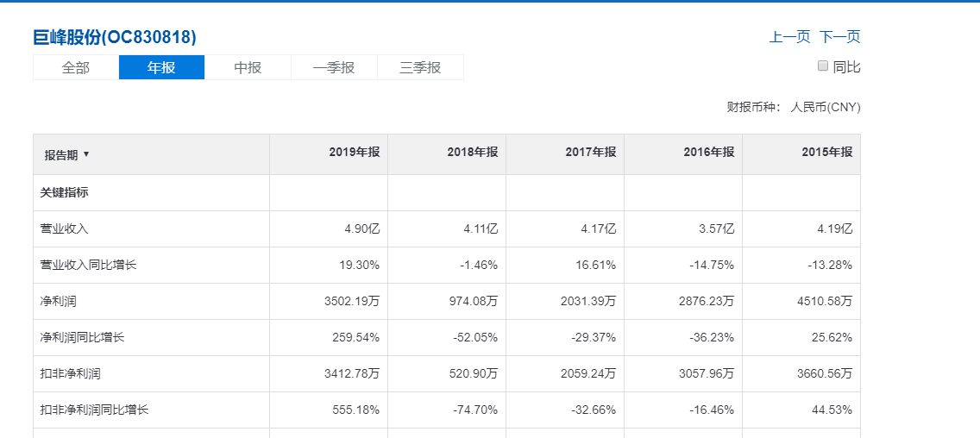Select the 2017年报 column header
980x438 pixels.
click(x=591, y=152)
